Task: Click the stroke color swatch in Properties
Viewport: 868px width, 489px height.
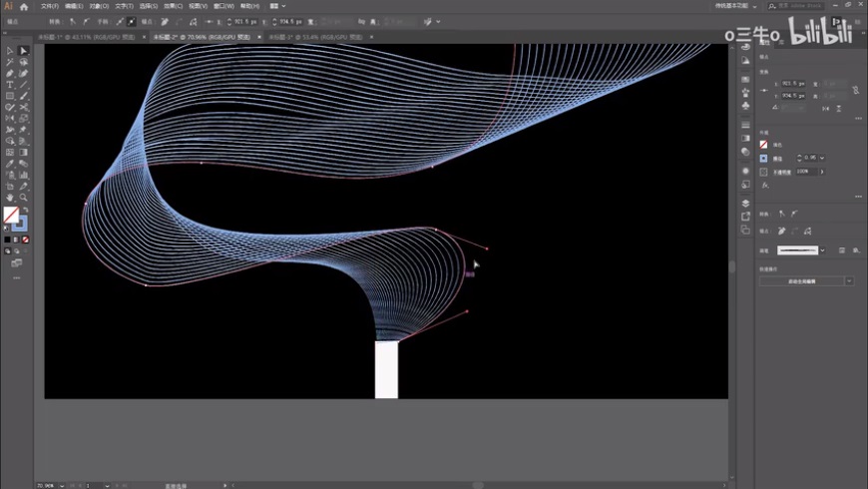Action: [764, 158]
